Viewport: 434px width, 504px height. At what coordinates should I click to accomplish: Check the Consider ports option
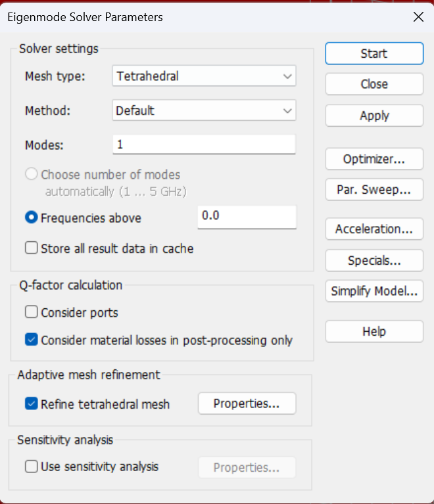click(31, 311)
